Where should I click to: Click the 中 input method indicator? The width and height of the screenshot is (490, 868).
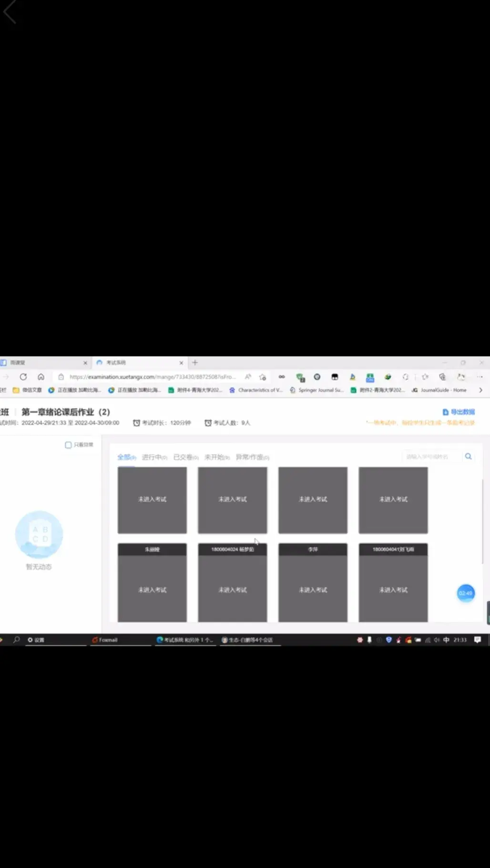coord(446,640)
